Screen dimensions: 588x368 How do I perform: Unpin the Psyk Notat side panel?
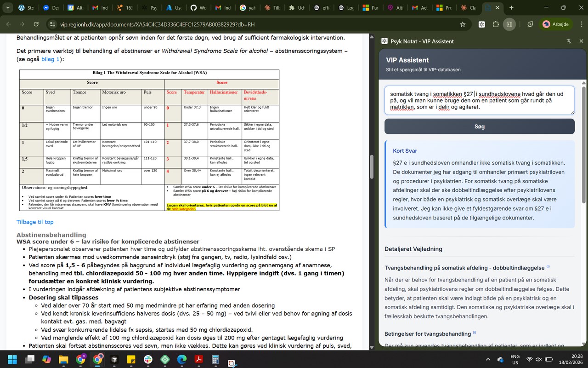click(569, 41)
